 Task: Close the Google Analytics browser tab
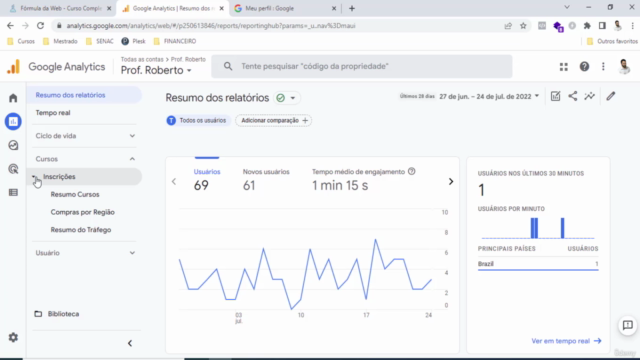(x=222, y=8)
